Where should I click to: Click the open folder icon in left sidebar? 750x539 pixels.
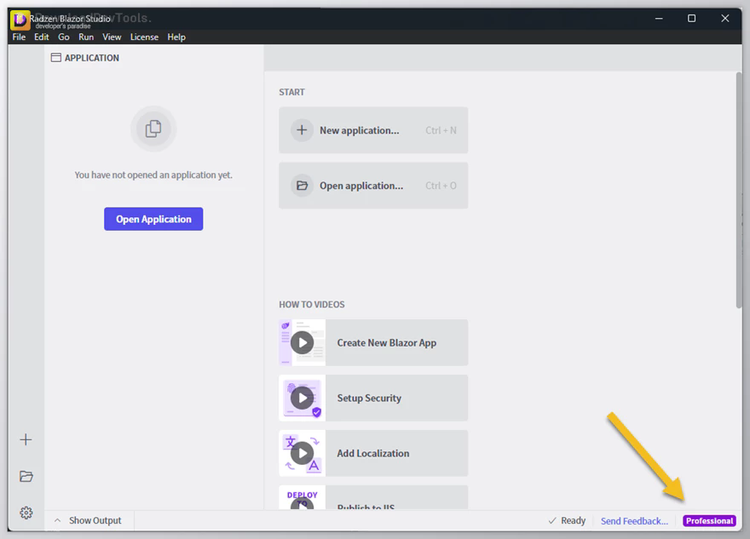point(26,476)
